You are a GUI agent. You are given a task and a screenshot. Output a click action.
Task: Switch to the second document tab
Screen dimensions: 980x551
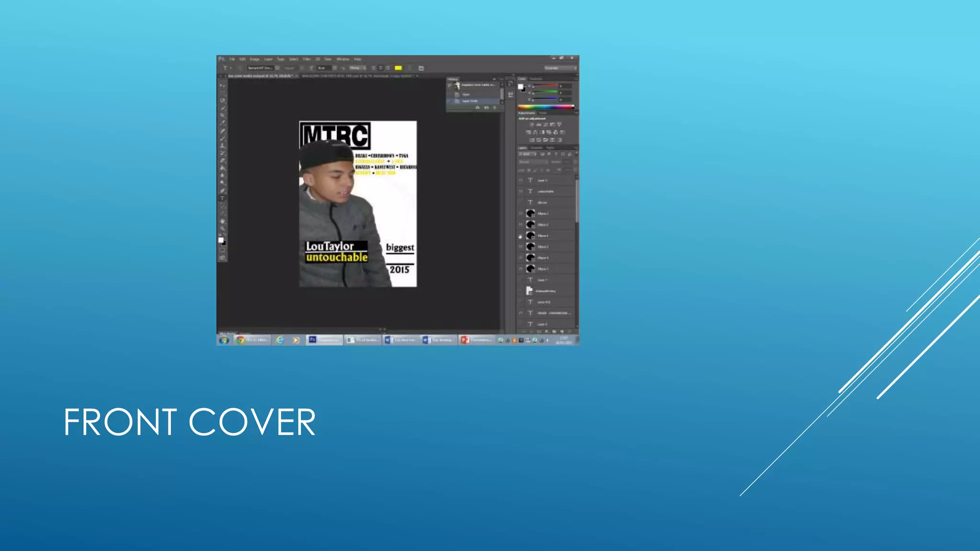point(356,76)
